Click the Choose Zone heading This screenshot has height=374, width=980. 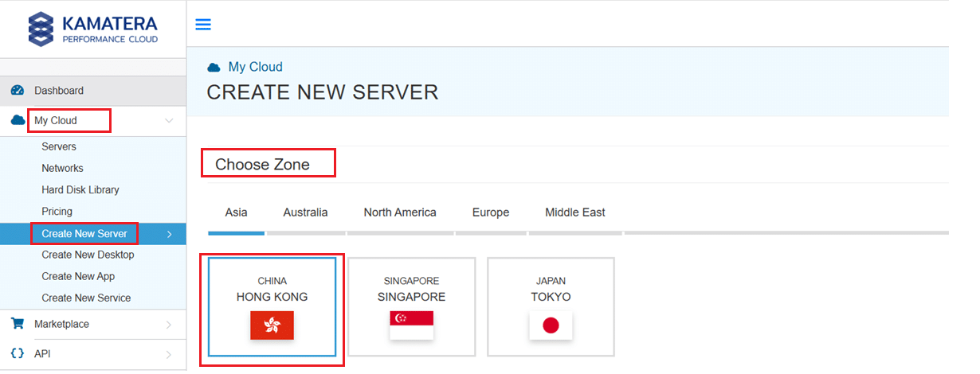(x=262, y=165)
